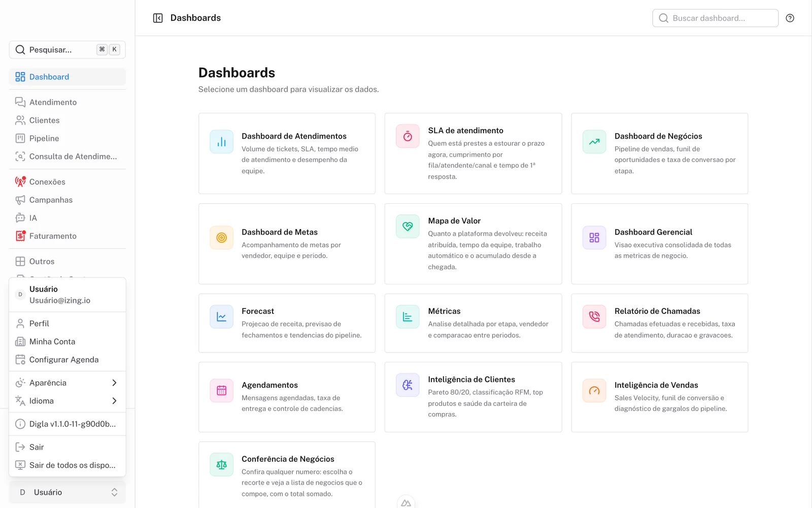Image resolution: width=812 pixels, height=508 pixels.
Task: Click the horizontal bars icon of Métricas
Action: click(x=408, y=317)
